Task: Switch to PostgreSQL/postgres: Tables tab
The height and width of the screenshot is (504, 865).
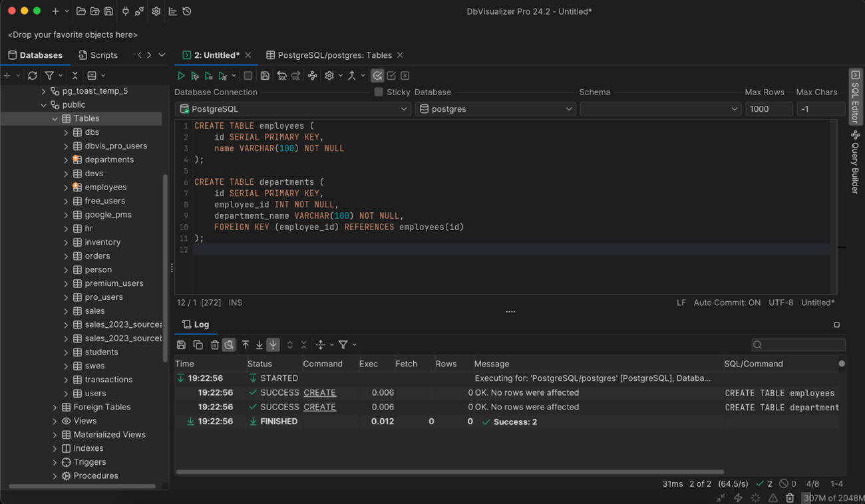Action: pos(334,55)
